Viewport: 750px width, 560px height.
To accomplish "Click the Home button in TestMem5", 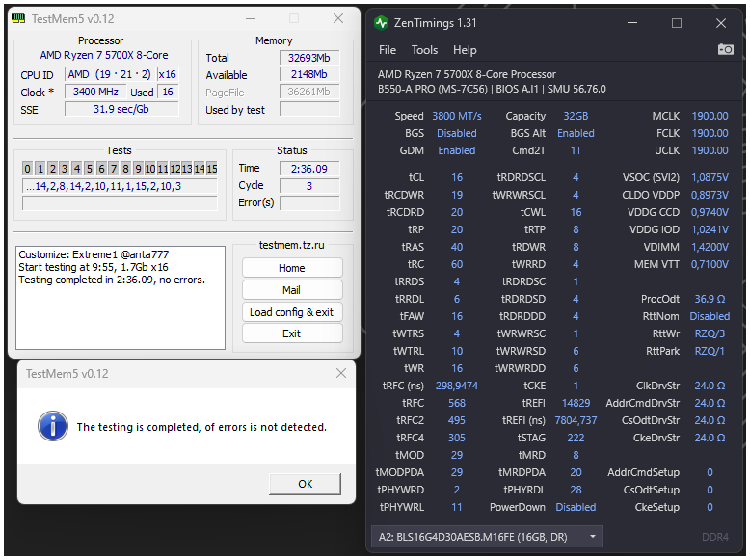I will [x=291, y=268].
